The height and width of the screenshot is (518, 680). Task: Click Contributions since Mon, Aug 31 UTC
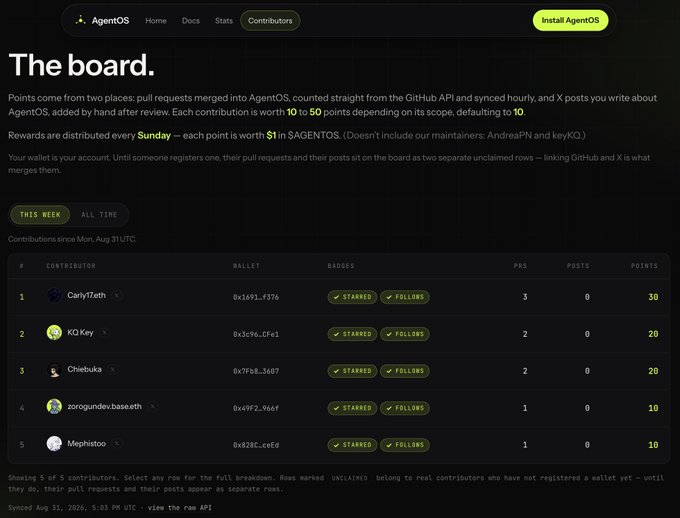click(x=72, y=239)
